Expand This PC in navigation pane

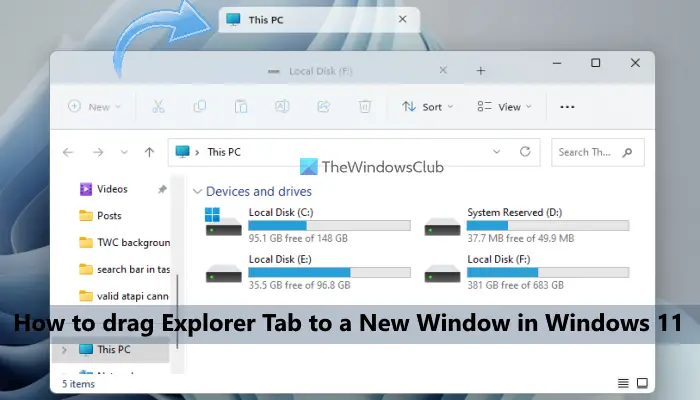(64, 350)
